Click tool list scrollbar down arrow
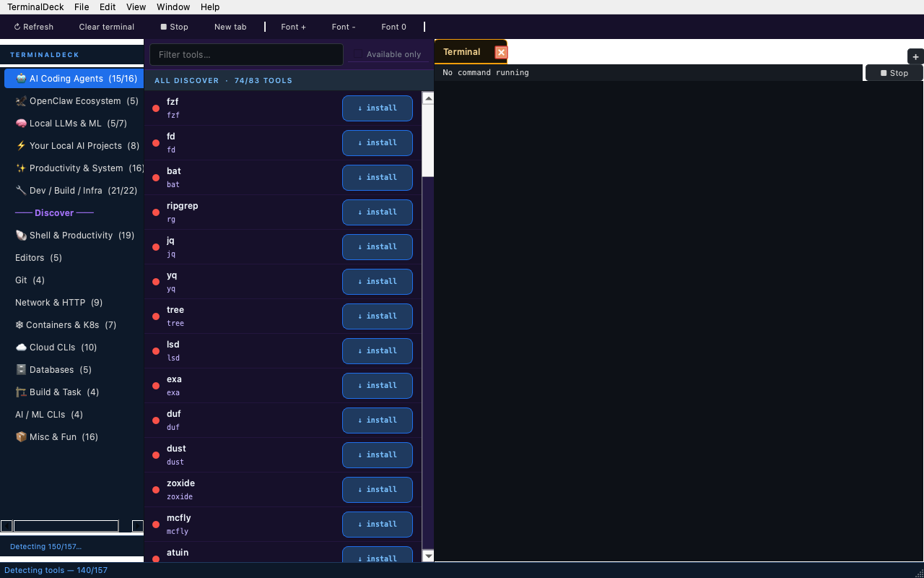Screen dimensions: 924x578 point(428,556)
